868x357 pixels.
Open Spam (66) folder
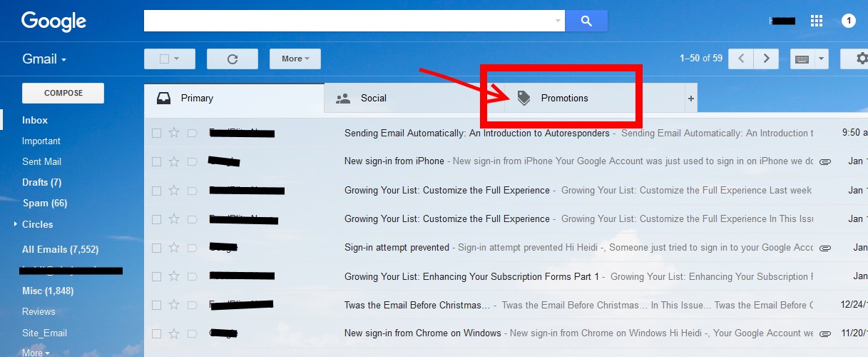[x=44, y=203]
